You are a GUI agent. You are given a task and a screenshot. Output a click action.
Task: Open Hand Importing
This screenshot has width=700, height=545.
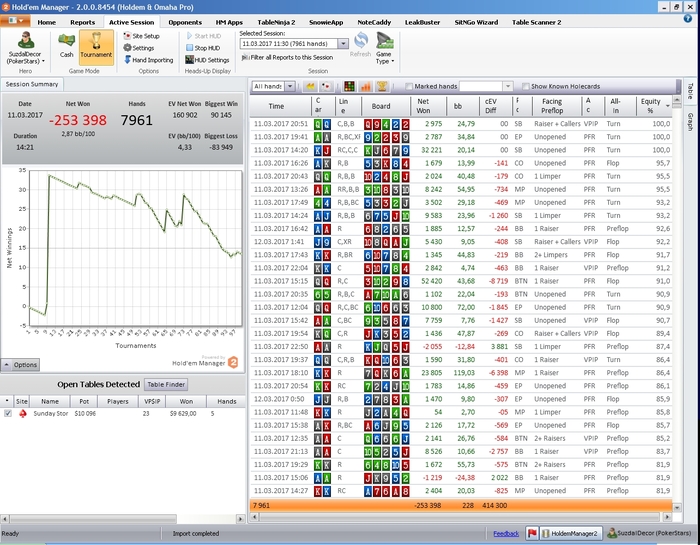(x=149, y=60)
